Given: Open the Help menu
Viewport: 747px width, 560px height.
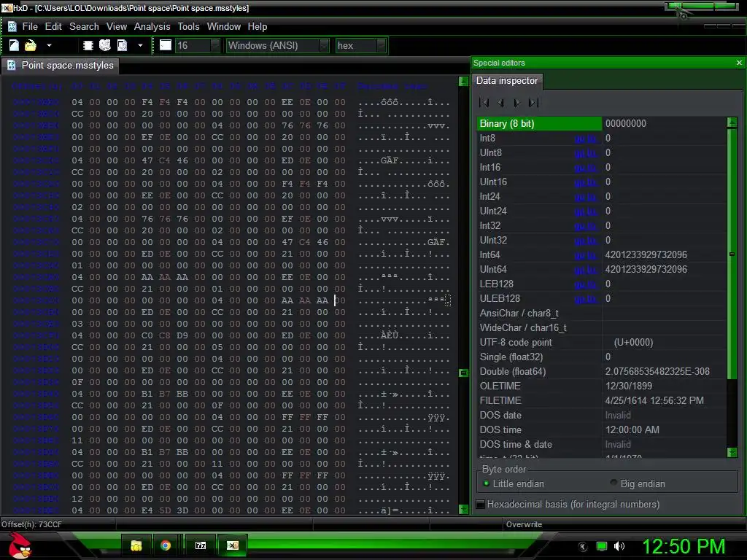Looking at the screenshot, I should pos(258,27).
